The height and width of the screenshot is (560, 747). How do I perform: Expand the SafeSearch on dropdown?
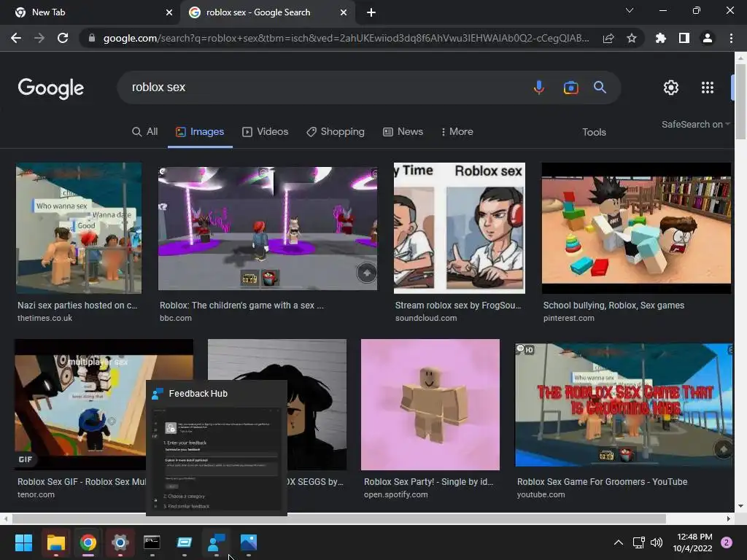tap(695, 124)
